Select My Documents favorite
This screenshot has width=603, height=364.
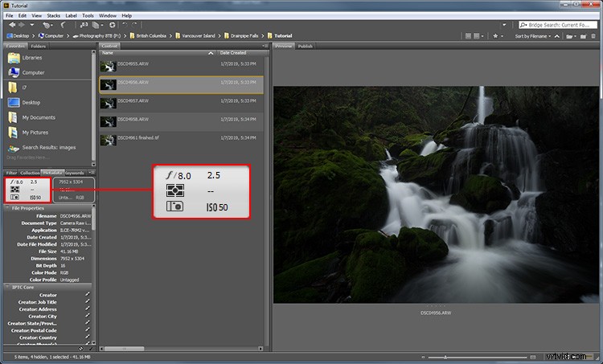point(31,117)
